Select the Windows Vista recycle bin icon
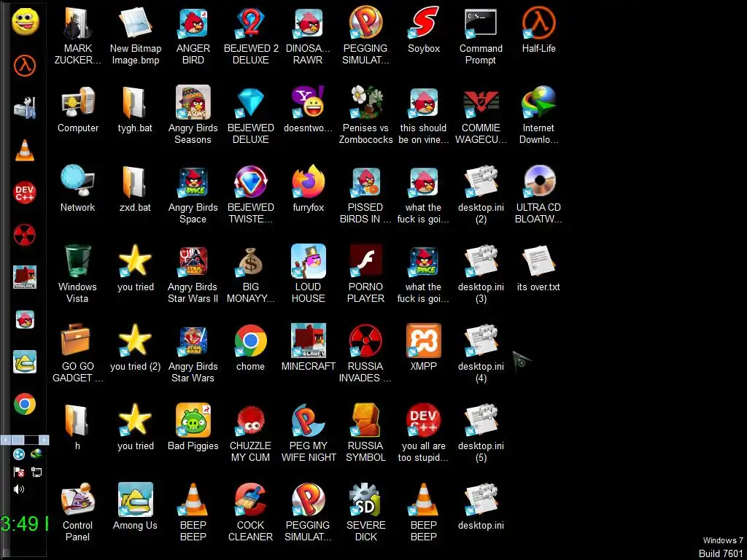The height and width of the screenshot is (560, 747). (77, 274)
